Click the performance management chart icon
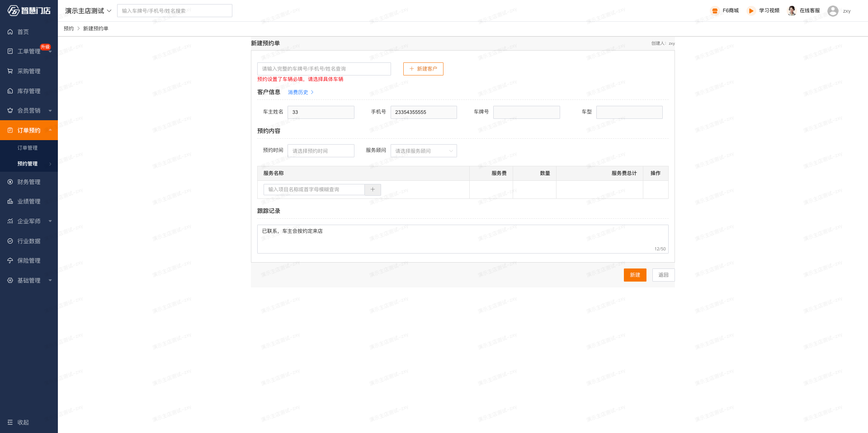 10,202
